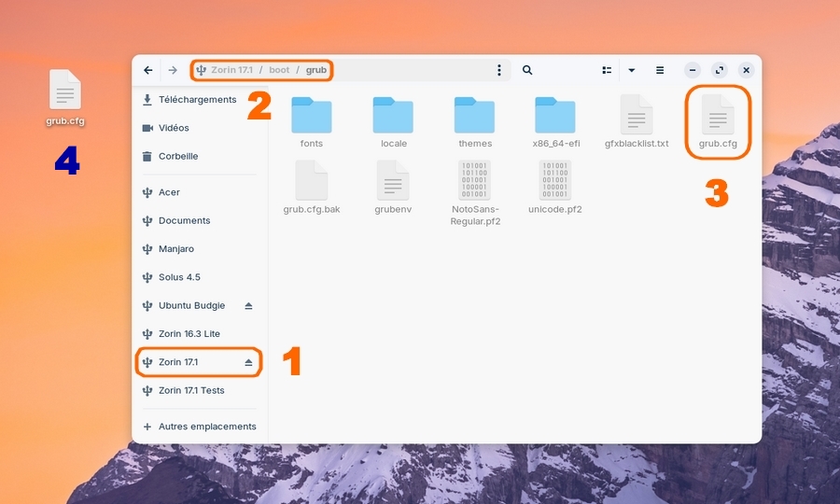Toggle list view layout icon
840x504 pixels.
(x=607, y=70)
